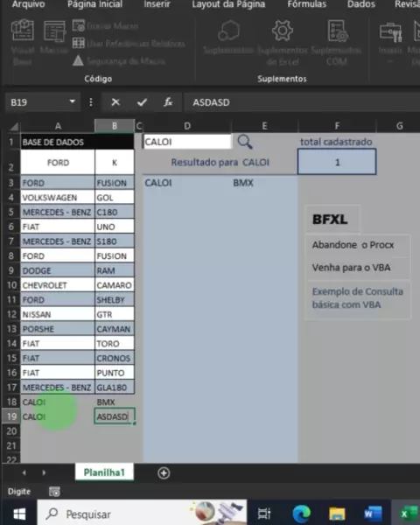Cancel the cell entry with the X icon

click(x=115, y=102)
